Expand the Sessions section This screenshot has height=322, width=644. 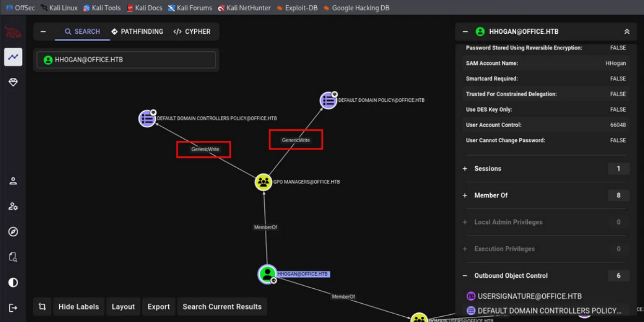tap(465, 169)
